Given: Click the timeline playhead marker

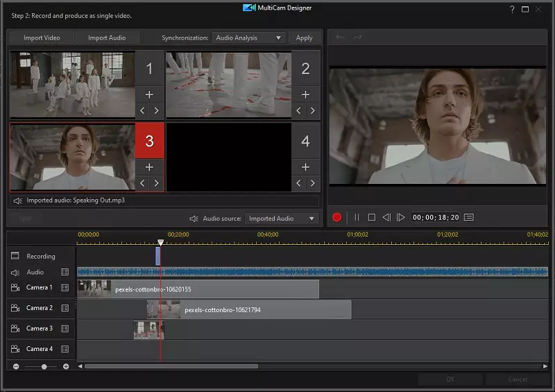Looking at the screenshot, I should 161,242.
